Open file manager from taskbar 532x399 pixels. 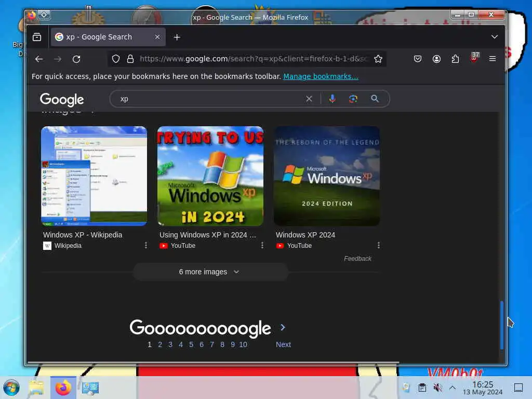[36, 388]
